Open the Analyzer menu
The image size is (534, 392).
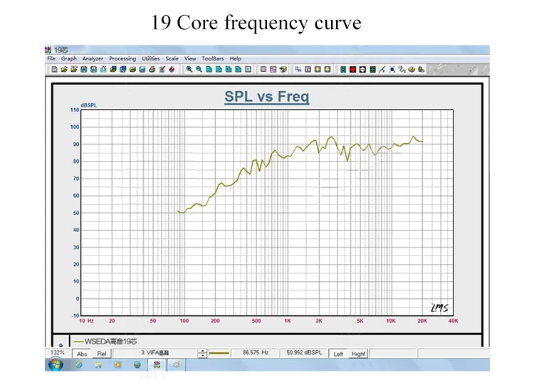pyautogui.click(x=93, y=58)
